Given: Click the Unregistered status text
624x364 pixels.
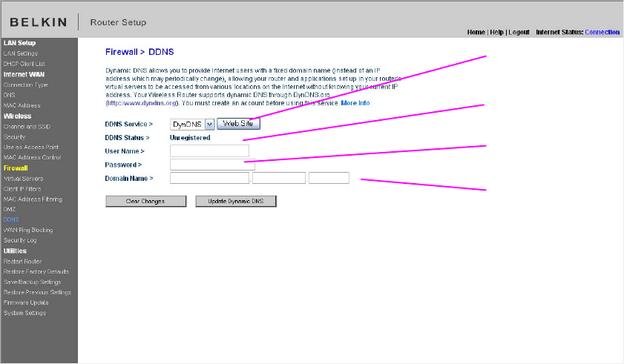Looking at the screenshot, I should tap(190, 138).
